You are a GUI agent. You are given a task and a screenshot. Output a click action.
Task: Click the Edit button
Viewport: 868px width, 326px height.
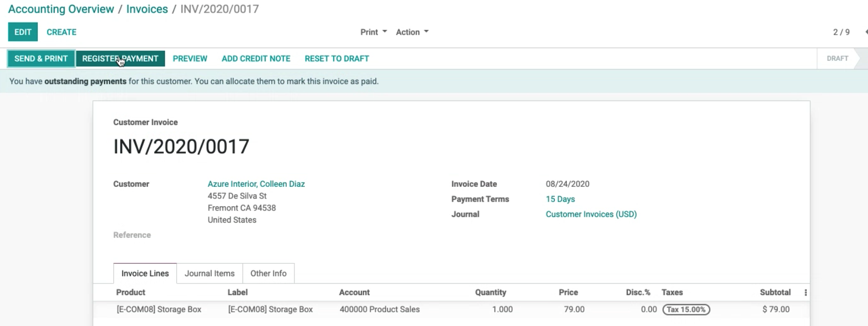coord(23,32)
